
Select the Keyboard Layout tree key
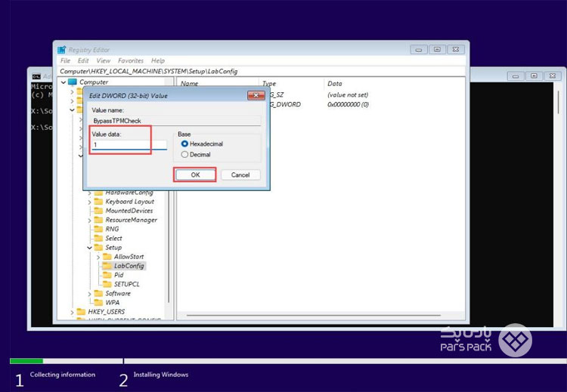(129, 201)
